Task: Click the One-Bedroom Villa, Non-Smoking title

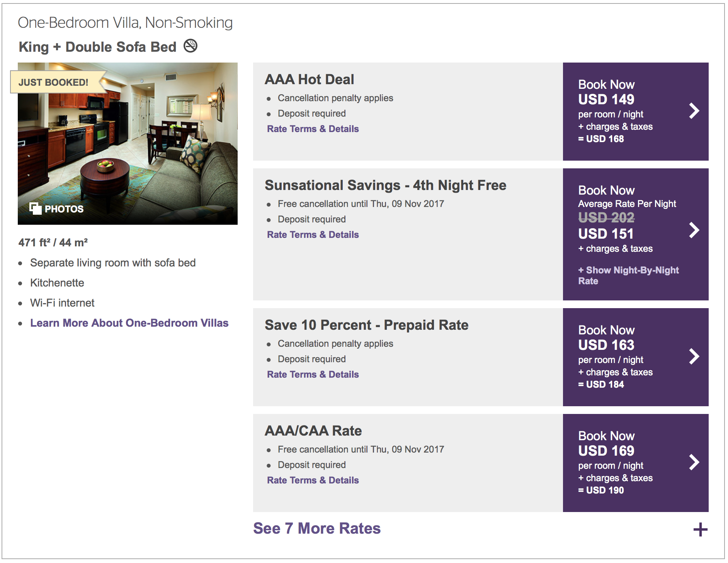Action: coord(125,23)
